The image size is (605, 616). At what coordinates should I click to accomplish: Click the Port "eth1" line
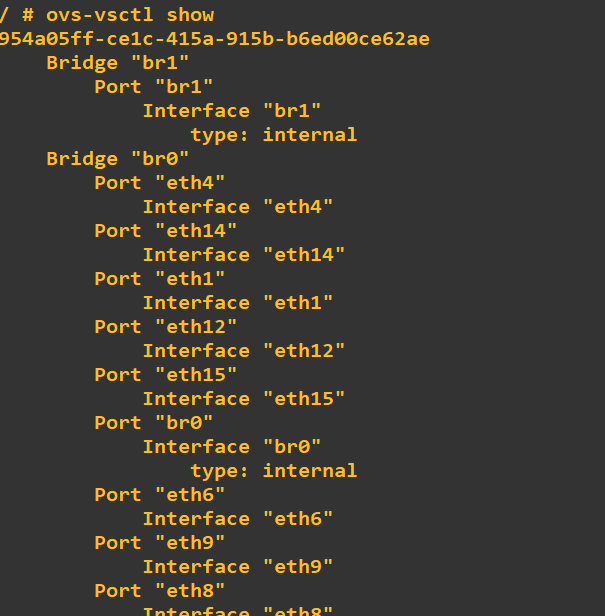point(160,279)
